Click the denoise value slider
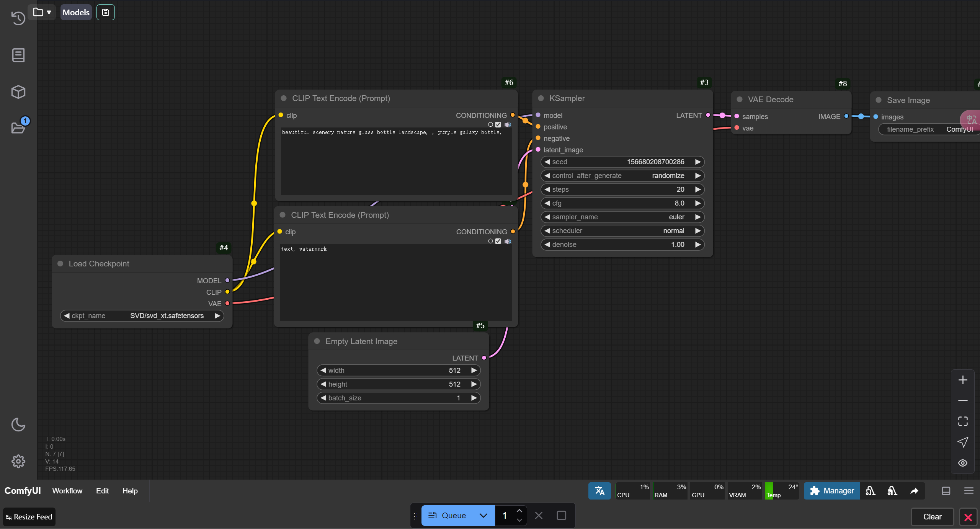 pos(622,245)
